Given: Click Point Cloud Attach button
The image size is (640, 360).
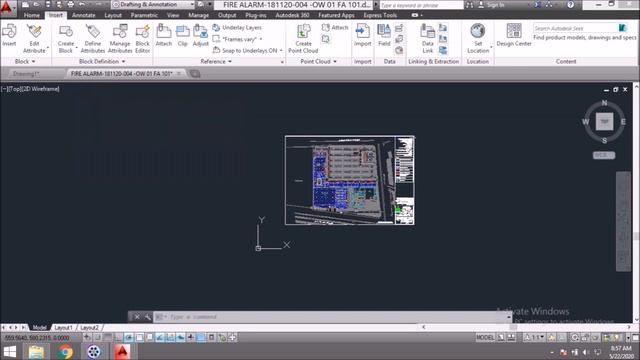Looking at the screenshot, I should (x=335, y=27).
